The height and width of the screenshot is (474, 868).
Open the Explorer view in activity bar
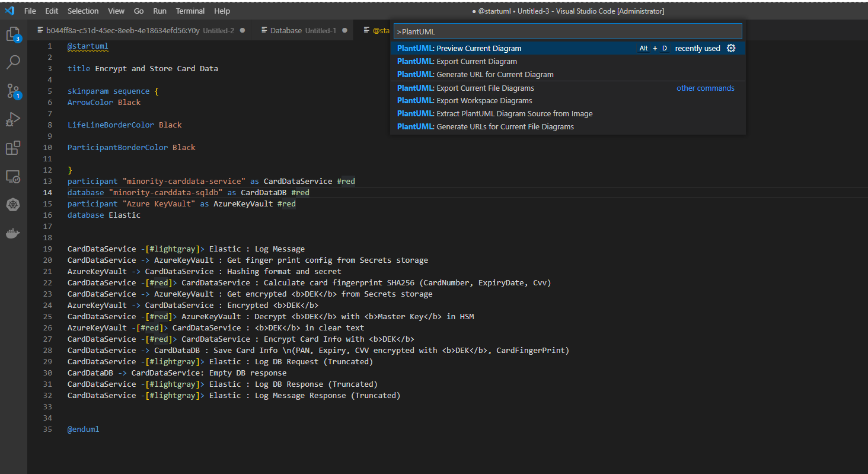pyautogui.click(x=13, y=34)
